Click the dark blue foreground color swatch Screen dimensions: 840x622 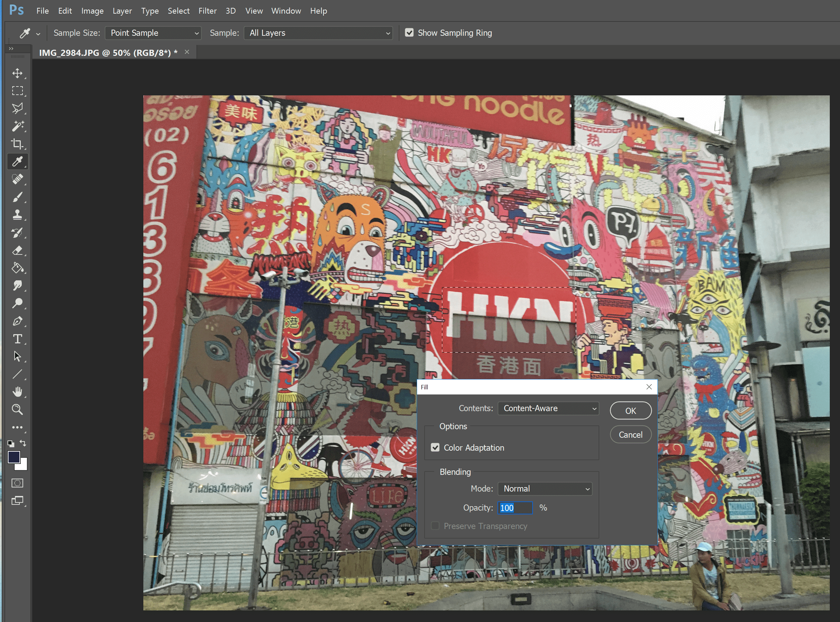[13, 457]
